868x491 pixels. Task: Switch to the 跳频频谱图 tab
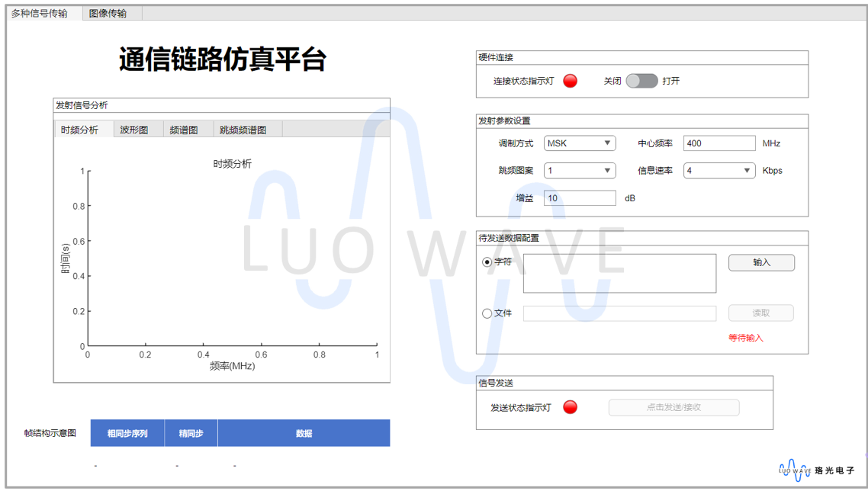(243, 130)
